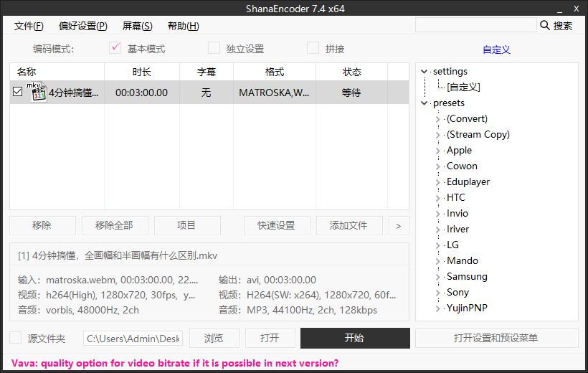The height and width of the screenshot is (373, 588).
Task: Expand the Samsung preset group
Action: (x=437, y=277)
